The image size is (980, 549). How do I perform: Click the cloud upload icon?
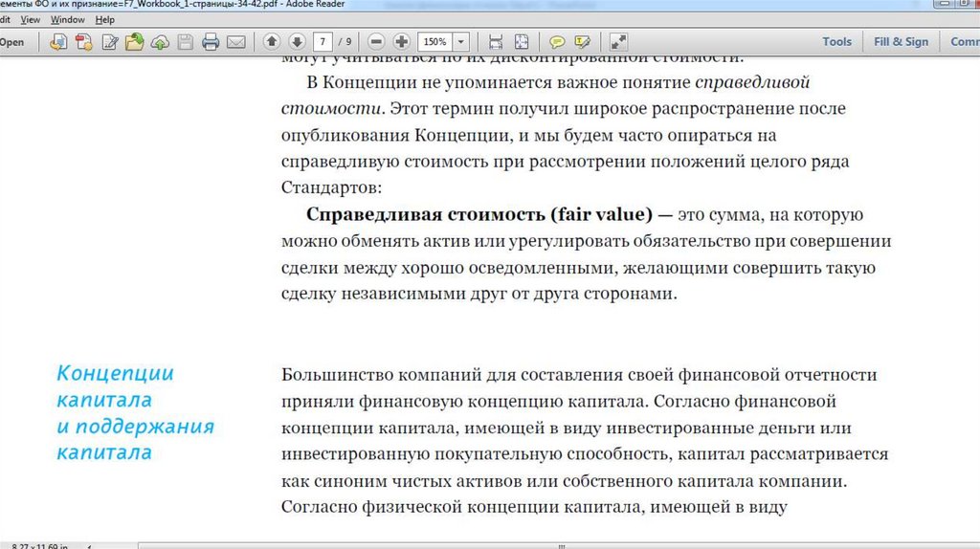coord(160,42)
